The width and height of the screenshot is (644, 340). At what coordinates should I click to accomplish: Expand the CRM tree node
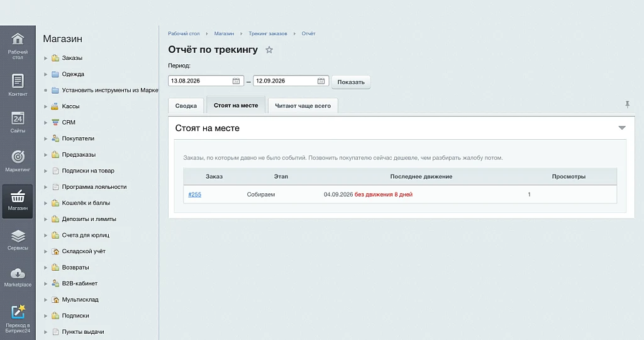(45, 123)
